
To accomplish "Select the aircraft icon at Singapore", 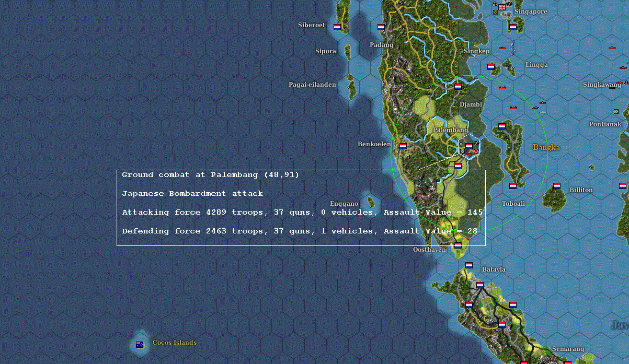I will 509,5.
